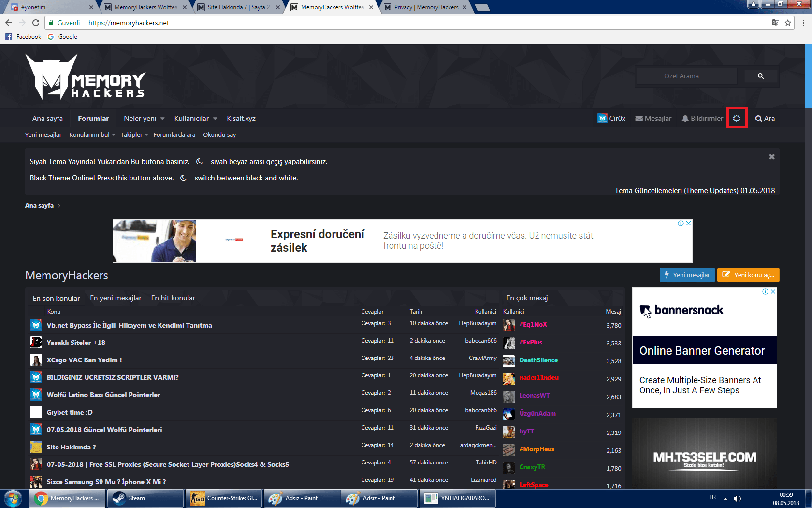
Task: Open Forumlarda ara link
Action: [174, 135]
